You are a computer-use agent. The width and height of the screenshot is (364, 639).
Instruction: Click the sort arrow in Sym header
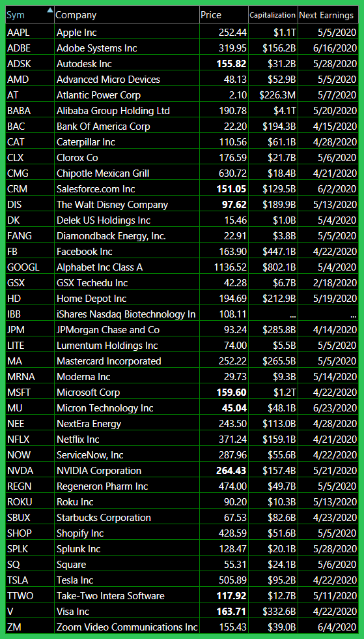pyautogui.click(x=49, y=10)
